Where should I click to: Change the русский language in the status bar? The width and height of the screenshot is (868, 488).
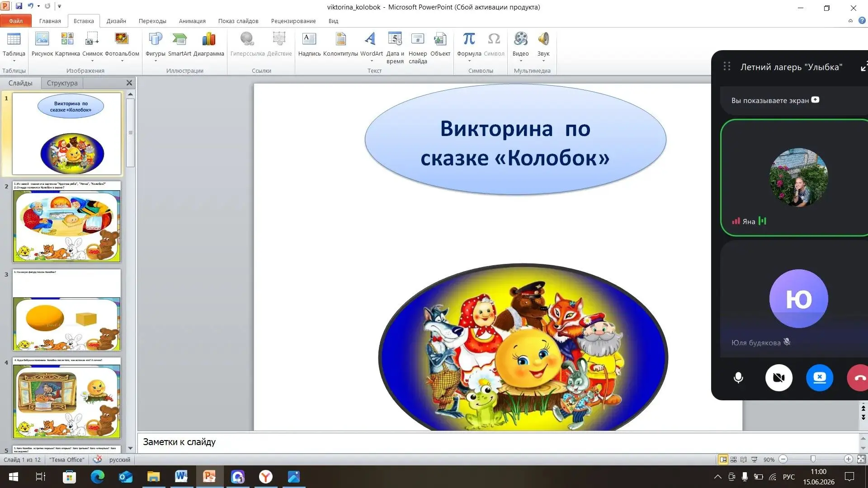119,460
